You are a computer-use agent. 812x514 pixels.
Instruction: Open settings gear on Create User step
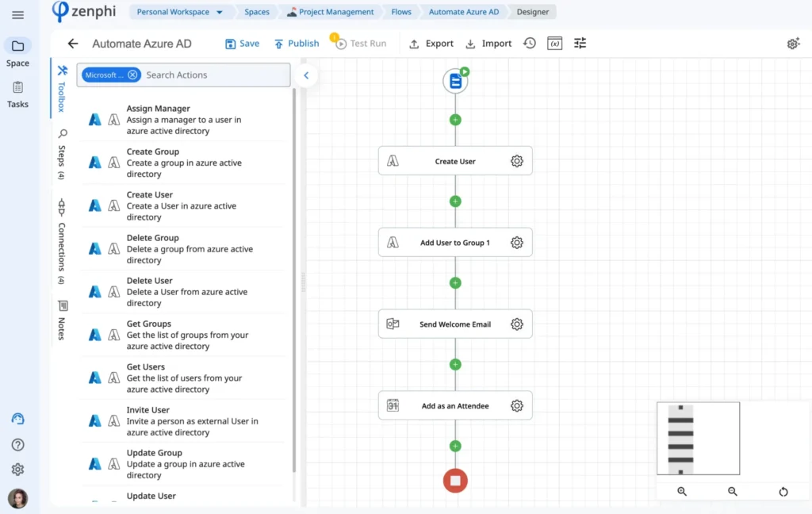(x=517, y=161)
